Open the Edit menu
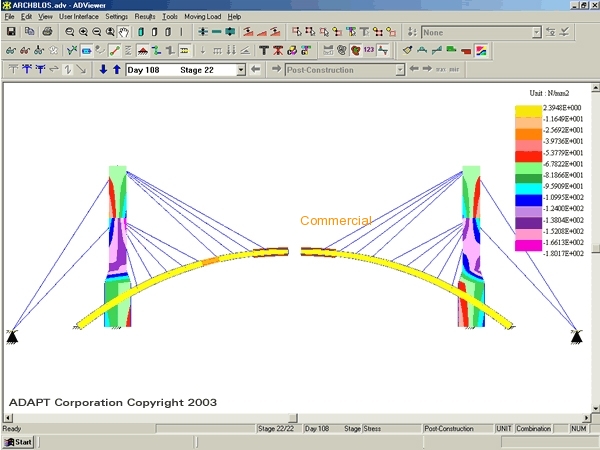This screenshot has height=450, width=600. (26, 16)
